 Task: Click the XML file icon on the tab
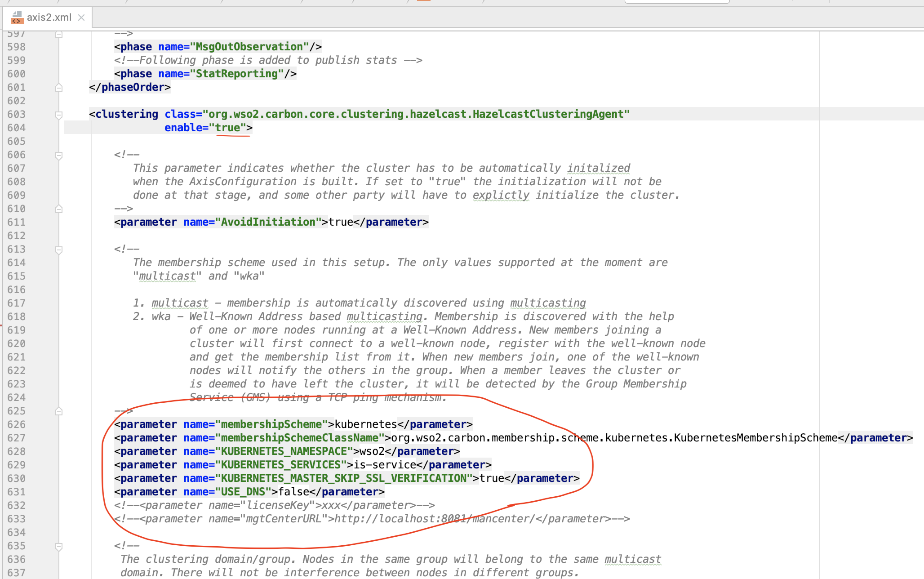17,18
